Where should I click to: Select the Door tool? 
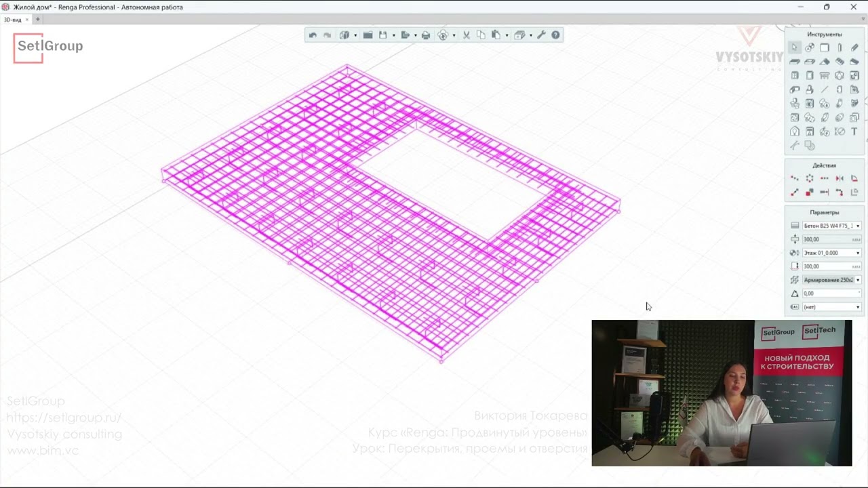pos(810,75)
